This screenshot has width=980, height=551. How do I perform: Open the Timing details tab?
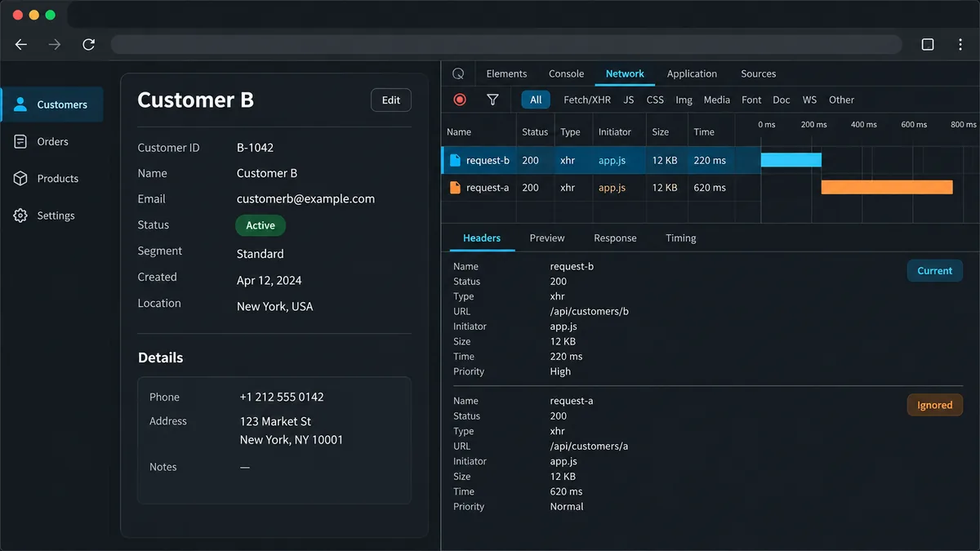coord(680,238)
